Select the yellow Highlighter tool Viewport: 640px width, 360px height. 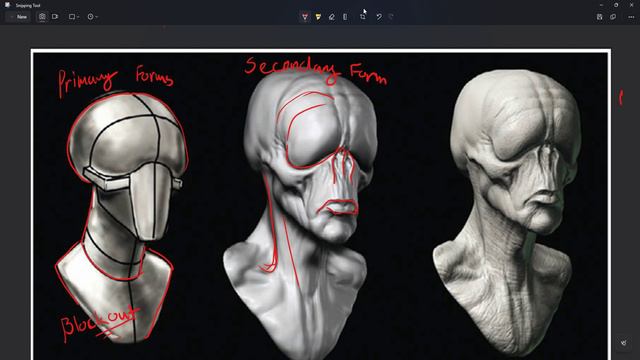pos(318,17)
